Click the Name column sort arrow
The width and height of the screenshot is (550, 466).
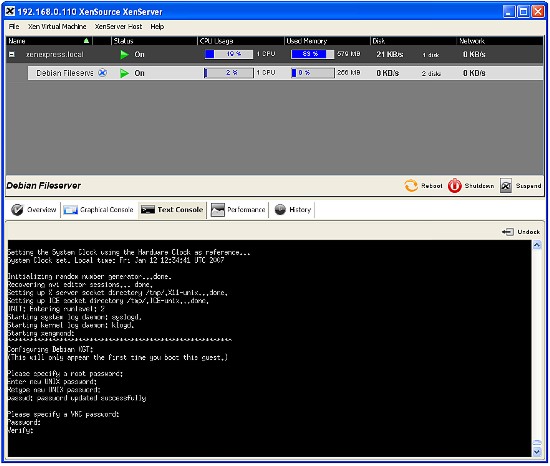point(86,41)
